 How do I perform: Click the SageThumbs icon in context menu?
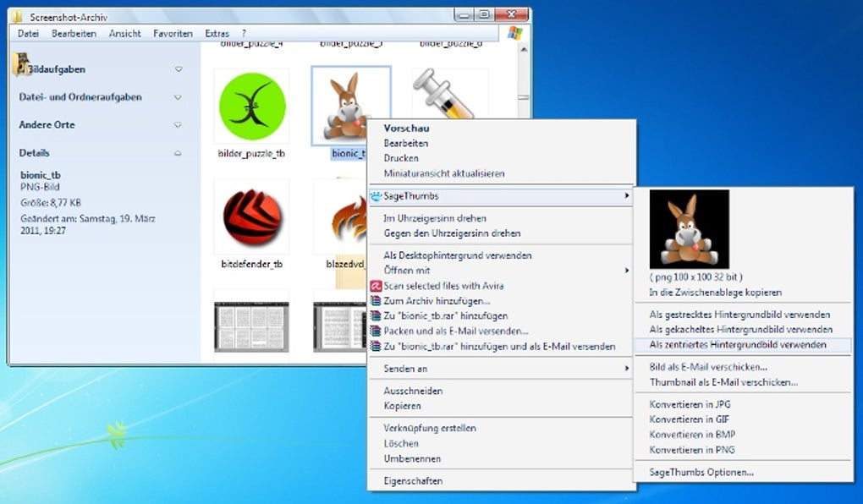[x=376, y=196]
